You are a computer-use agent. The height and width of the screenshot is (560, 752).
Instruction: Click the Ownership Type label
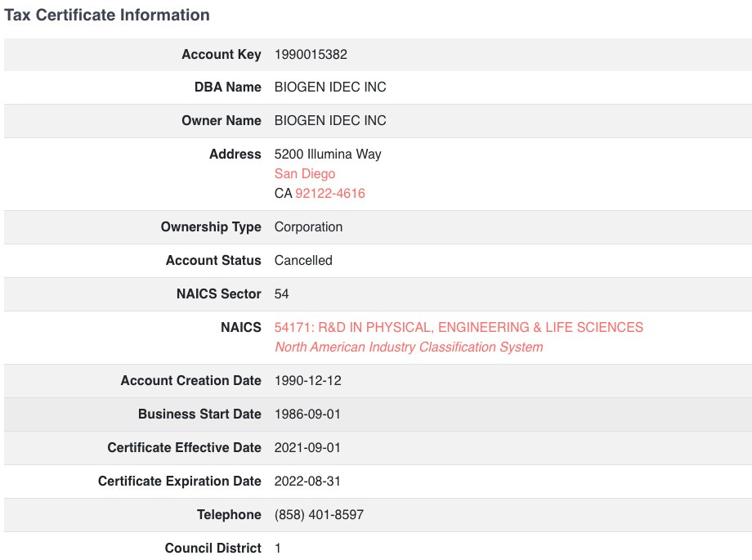coord(211,227)
